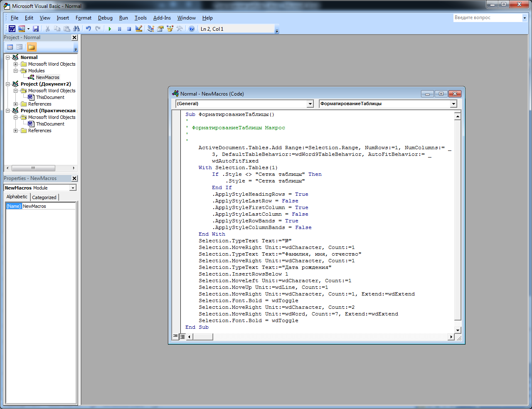This screenshot has width=532, height=409.
Task: Click the Redo arrow icon
Action: (98, 29)
